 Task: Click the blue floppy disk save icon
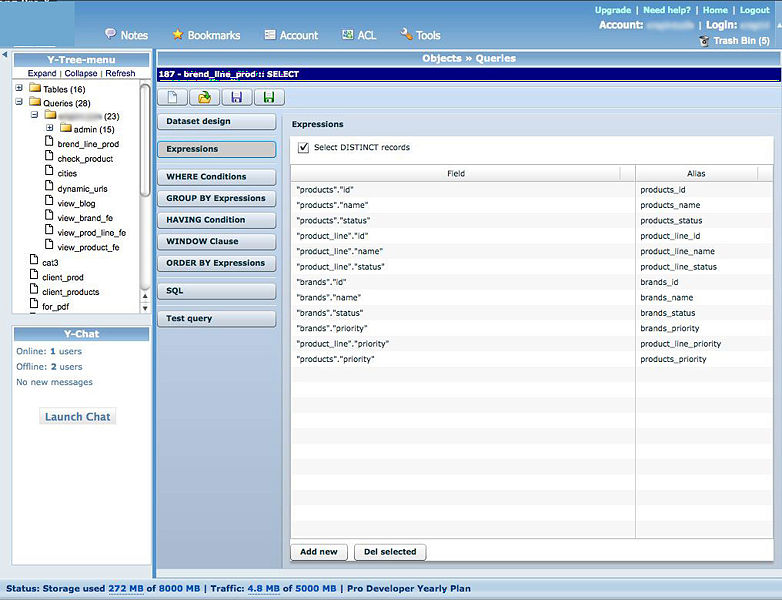237,97
